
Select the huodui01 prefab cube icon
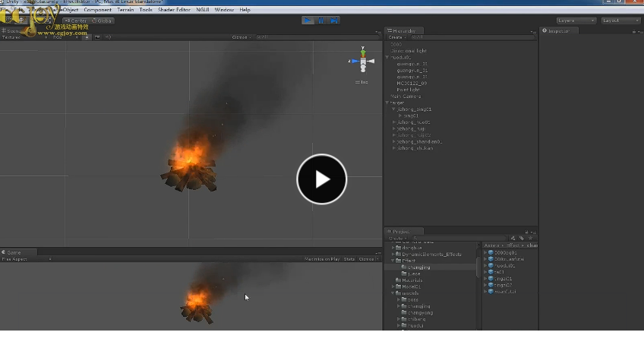pyautogui.click(x=491, y=265)
